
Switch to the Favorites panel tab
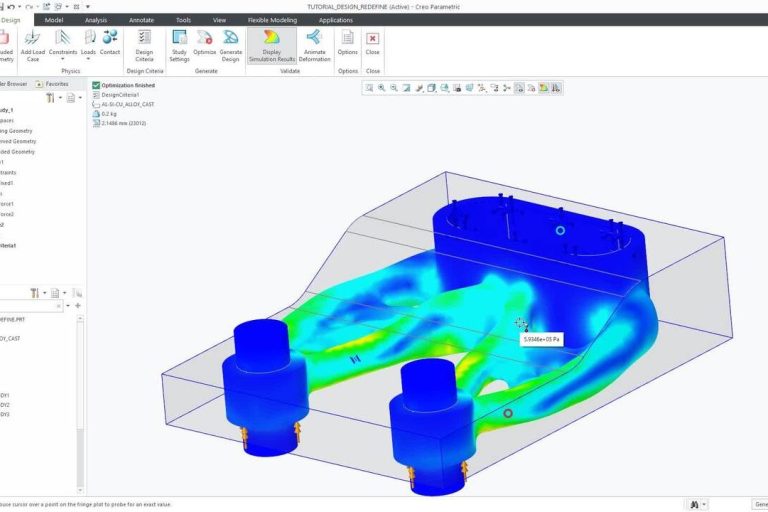54,85
